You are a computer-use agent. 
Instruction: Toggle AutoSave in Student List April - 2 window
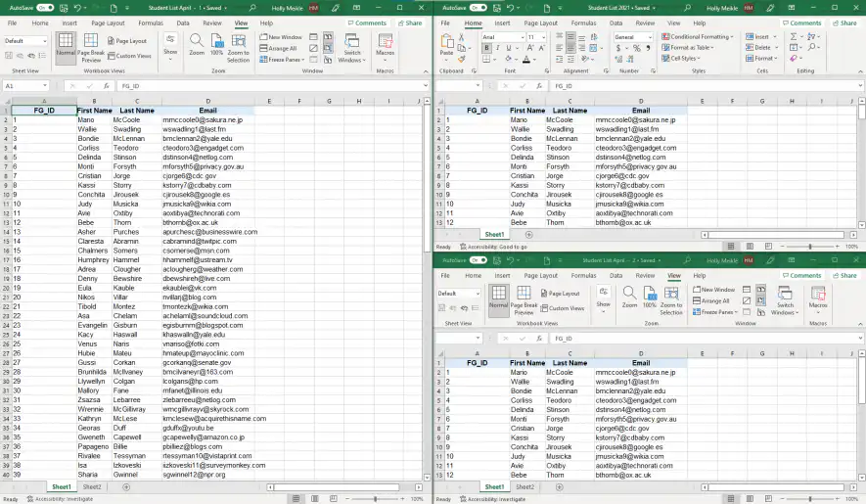(479, 260)
